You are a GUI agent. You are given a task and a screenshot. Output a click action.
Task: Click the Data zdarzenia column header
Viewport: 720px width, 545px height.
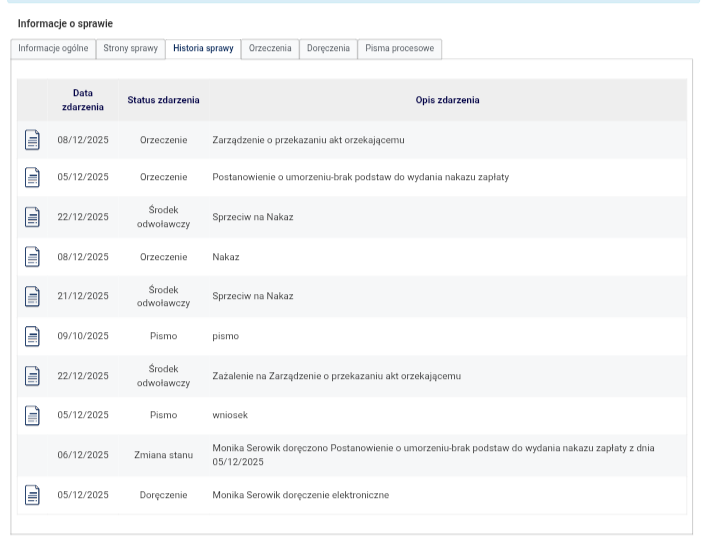[x=83, y=100]
